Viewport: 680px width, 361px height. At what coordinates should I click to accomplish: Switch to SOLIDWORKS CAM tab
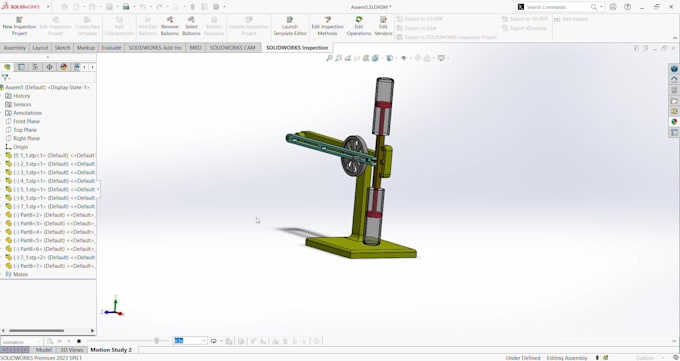point(232,48)
